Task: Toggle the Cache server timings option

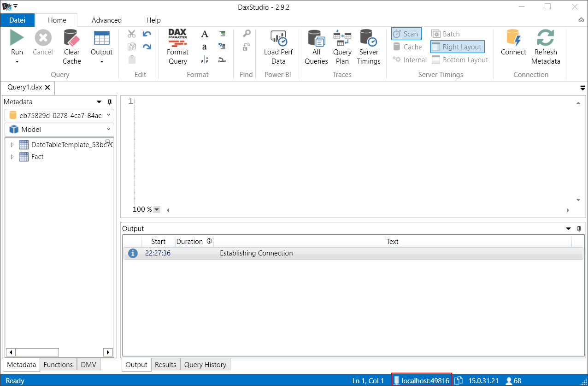Action: coord(407,47)
